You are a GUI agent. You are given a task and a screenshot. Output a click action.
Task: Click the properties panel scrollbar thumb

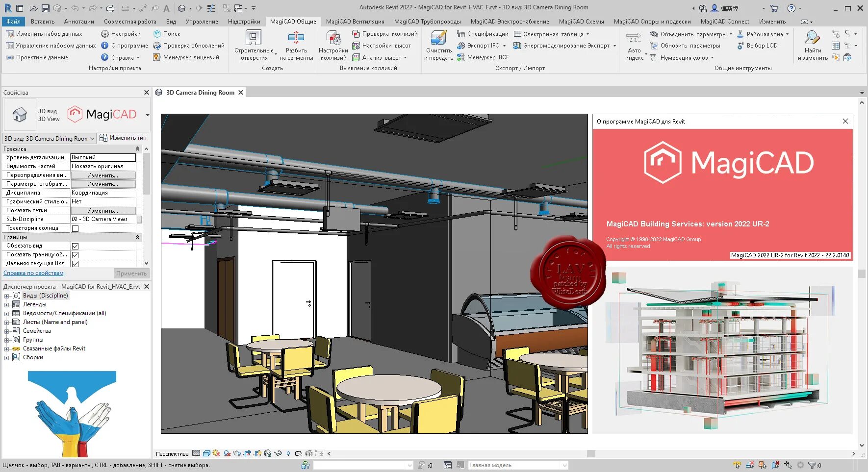pyautogui.click(x=146, y=174)
